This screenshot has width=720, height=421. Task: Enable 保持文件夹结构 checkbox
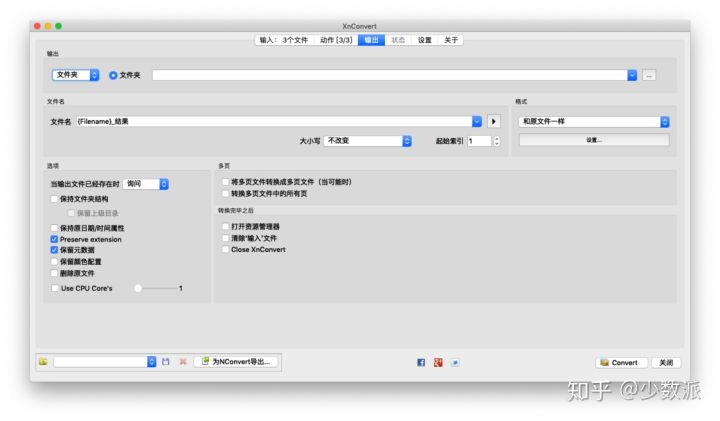54,199
